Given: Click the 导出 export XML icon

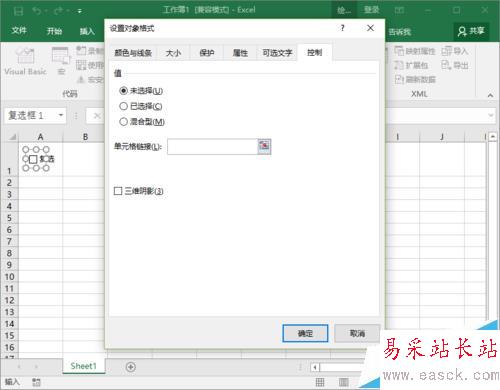Looking at the screenshot, I should 447,65.
